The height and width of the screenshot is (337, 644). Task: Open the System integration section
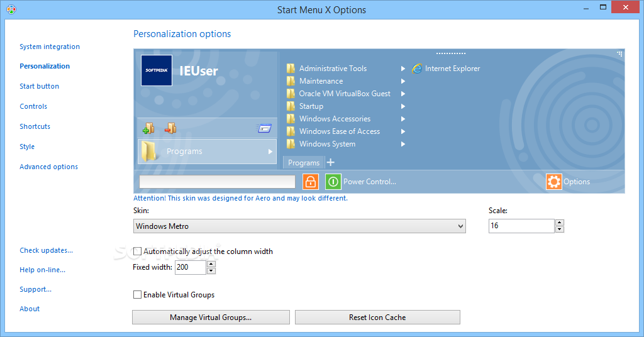click(x=50, y=47)
